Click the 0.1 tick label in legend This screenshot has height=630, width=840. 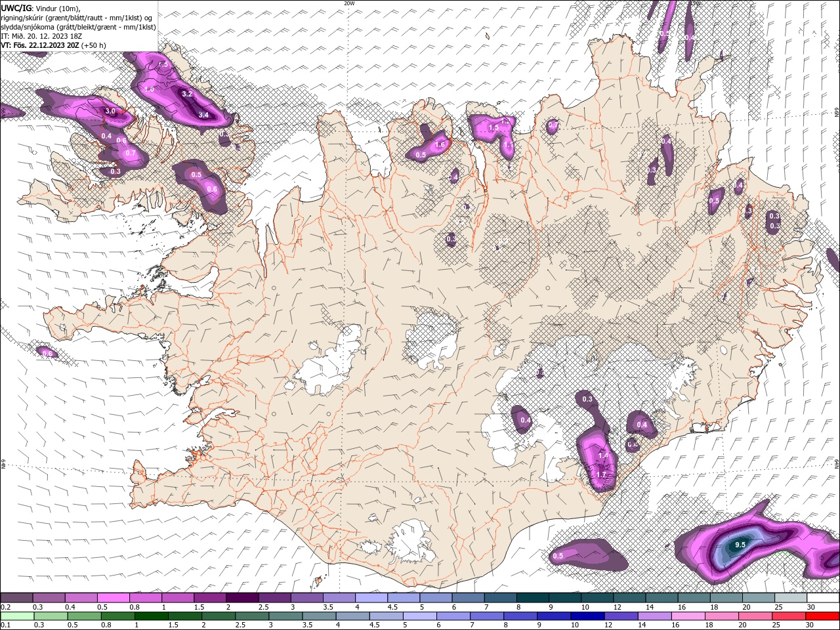coord(6,625)
